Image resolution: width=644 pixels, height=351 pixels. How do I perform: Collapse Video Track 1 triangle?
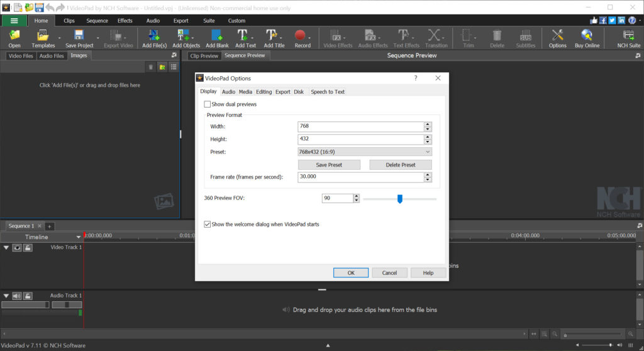click(6, 247)
